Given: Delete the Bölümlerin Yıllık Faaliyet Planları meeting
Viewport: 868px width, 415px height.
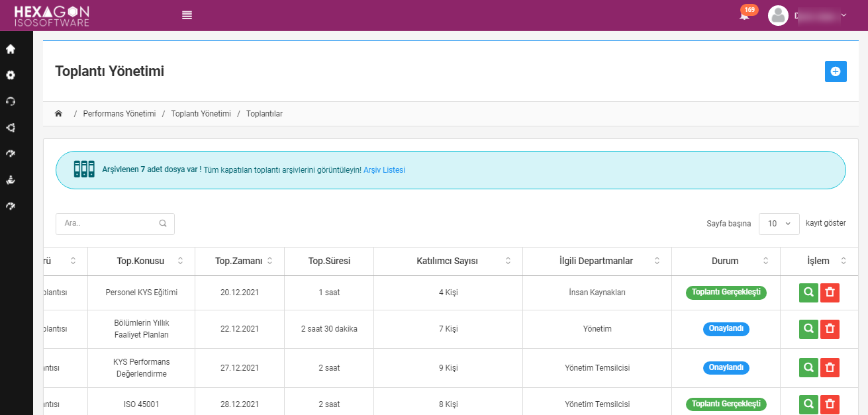Looking at the screenshot, I should point(830,329).
